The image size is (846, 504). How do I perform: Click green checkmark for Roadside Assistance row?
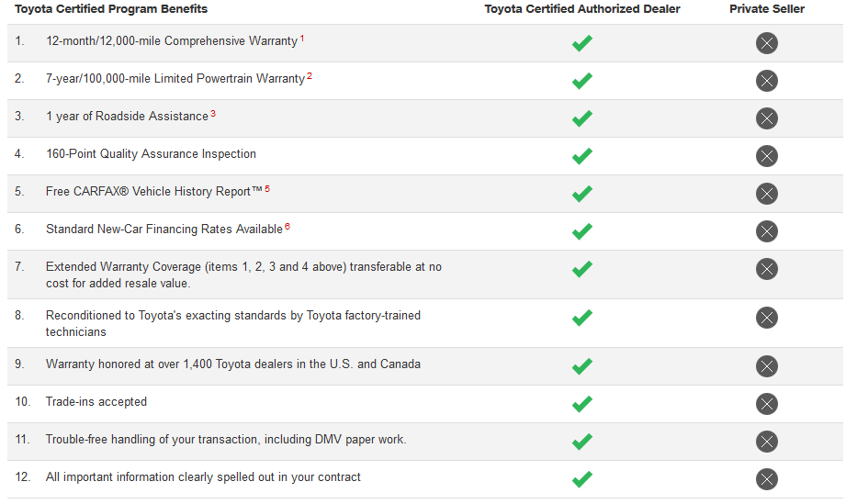582,118
